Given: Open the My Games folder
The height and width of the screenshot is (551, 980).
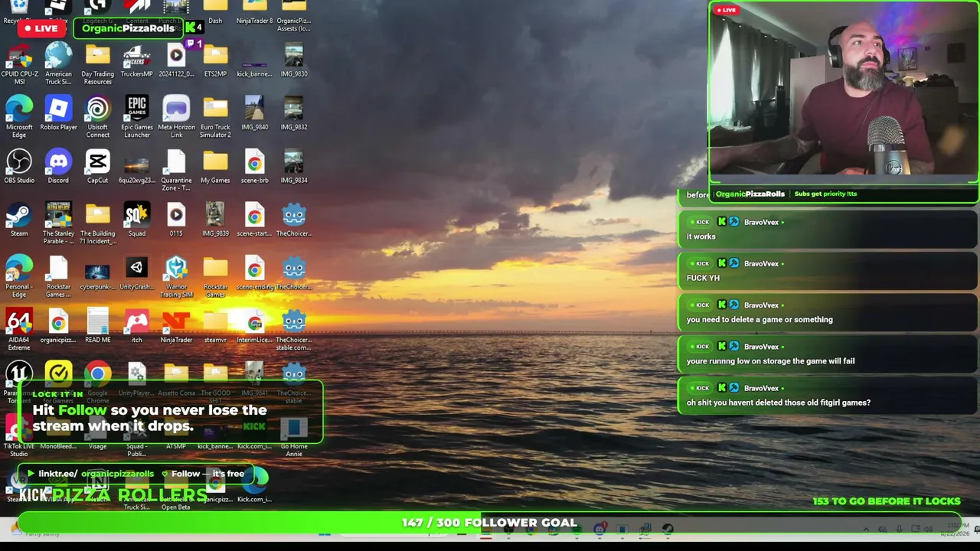Looking at the screenshot, I should click(x=215, y=167).
